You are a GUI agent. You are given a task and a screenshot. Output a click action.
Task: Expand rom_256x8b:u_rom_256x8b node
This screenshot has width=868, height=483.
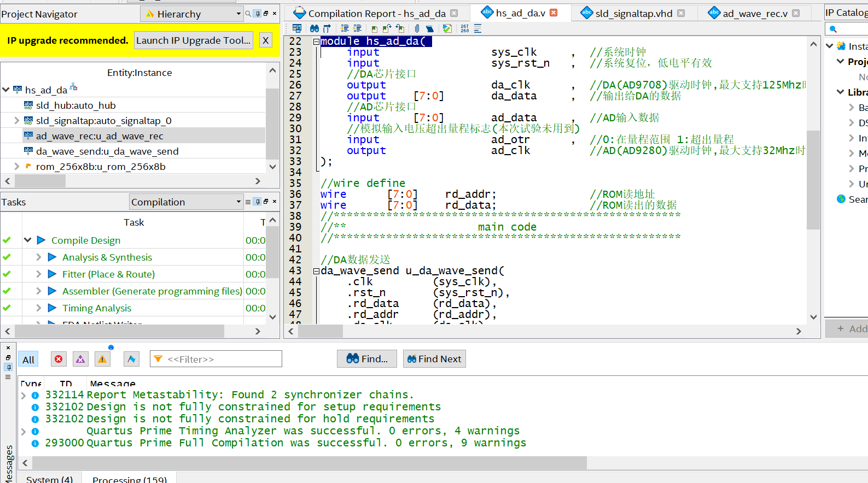click(17, 166)
